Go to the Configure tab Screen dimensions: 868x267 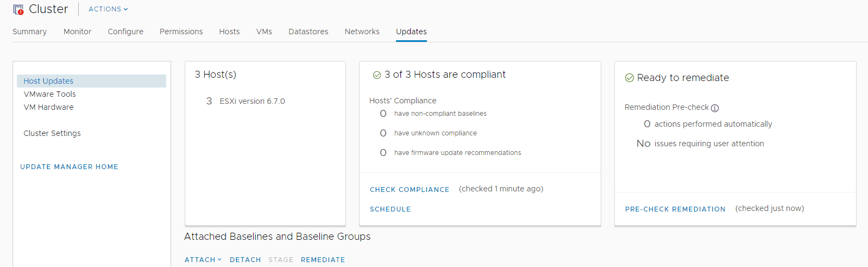click(125, 32)
